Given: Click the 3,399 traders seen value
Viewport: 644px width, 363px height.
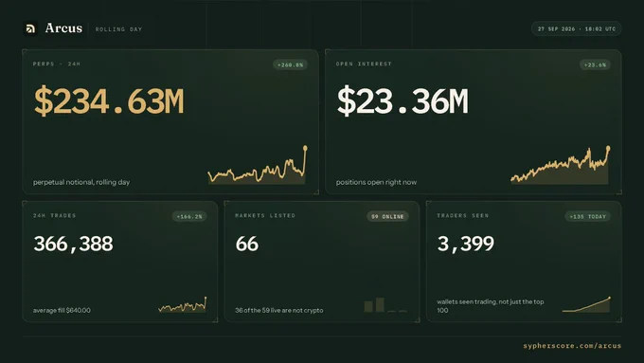Looking at the screenshot, I should click(x=466, y=245).
